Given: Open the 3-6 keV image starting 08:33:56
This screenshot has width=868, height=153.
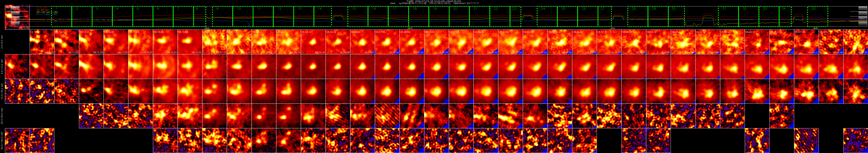Looking at the screenshot, I should [535, 42].
